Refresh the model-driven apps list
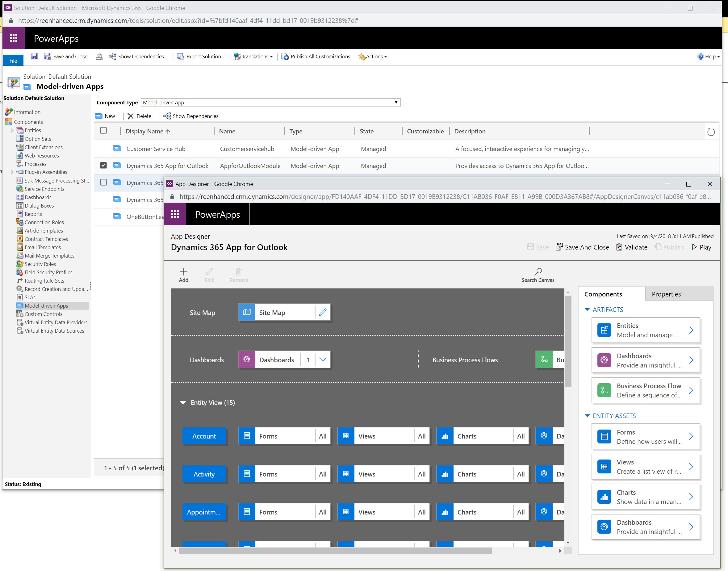 point(711,132)
